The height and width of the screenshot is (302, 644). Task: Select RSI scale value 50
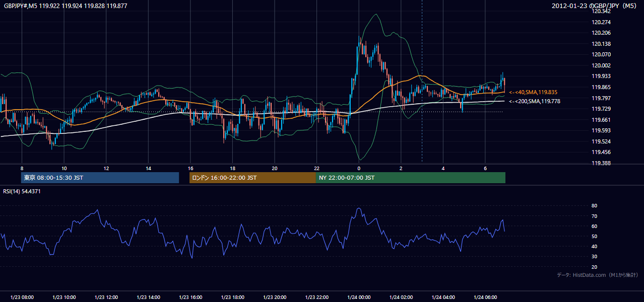click(x=594, y=236)
